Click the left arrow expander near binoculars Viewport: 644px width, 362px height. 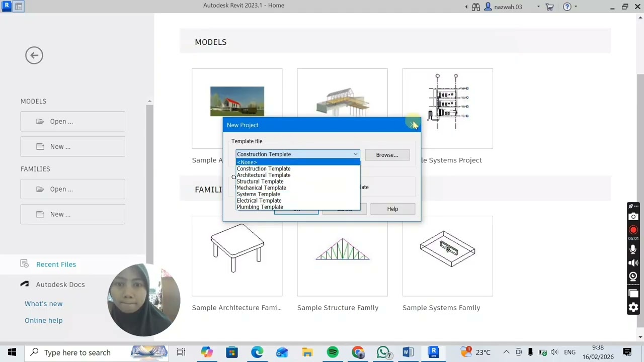pos(466,7)
